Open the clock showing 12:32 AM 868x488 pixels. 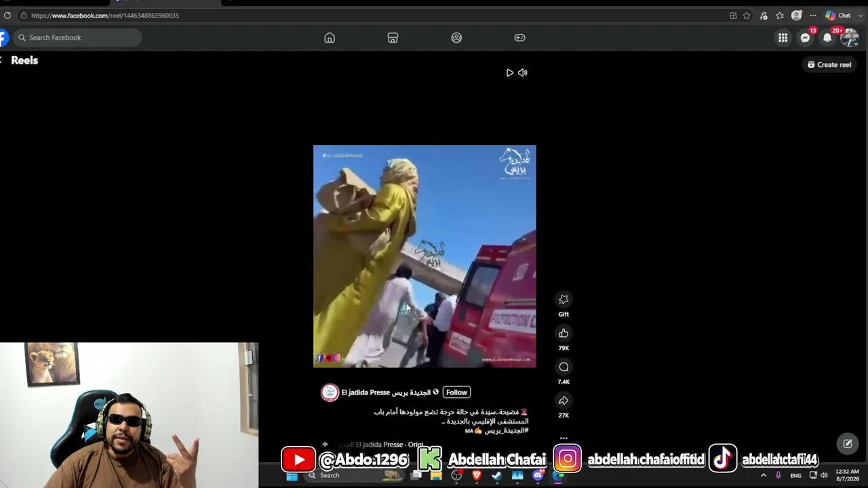click(x=848, y=475)
